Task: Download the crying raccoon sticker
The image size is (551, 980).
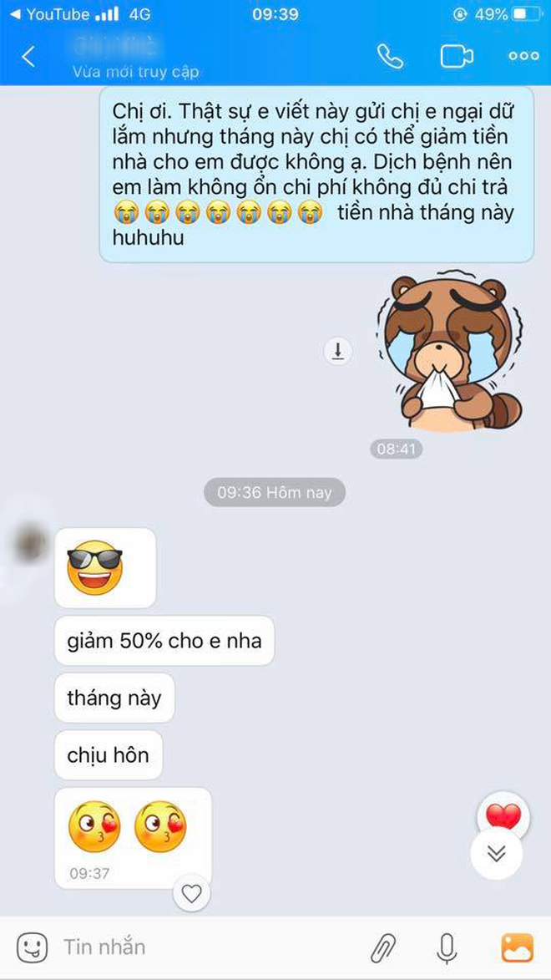Action: pos(338,351)
